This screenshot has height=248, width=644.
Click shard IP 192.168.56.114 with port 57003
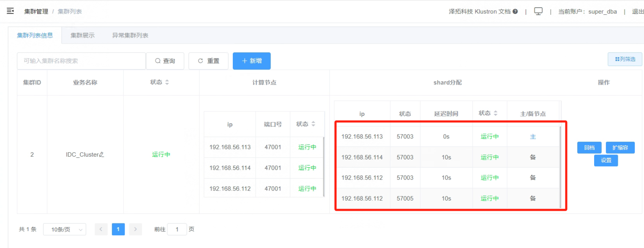tap(362, 157)
